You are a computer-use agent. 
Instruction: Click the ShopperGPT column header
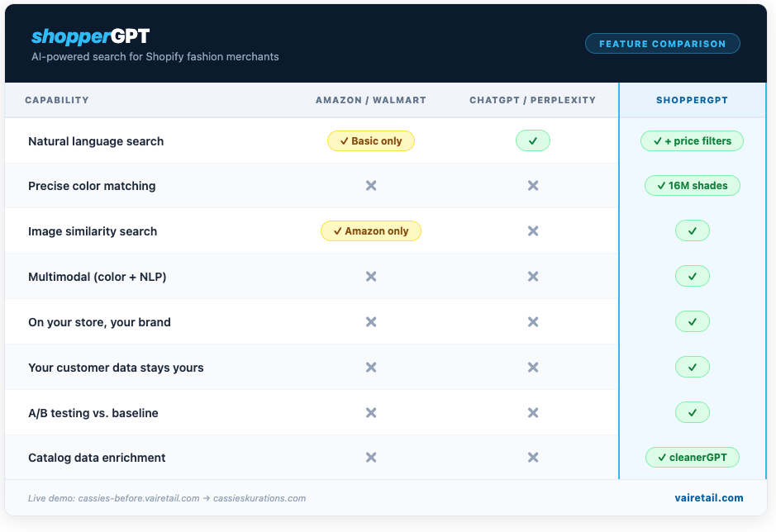[x=692, y=100]
